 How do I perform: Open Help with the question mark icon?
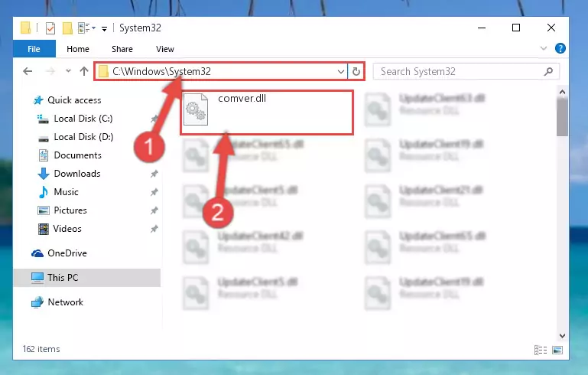pyautogui.click(x=560, y=48)
